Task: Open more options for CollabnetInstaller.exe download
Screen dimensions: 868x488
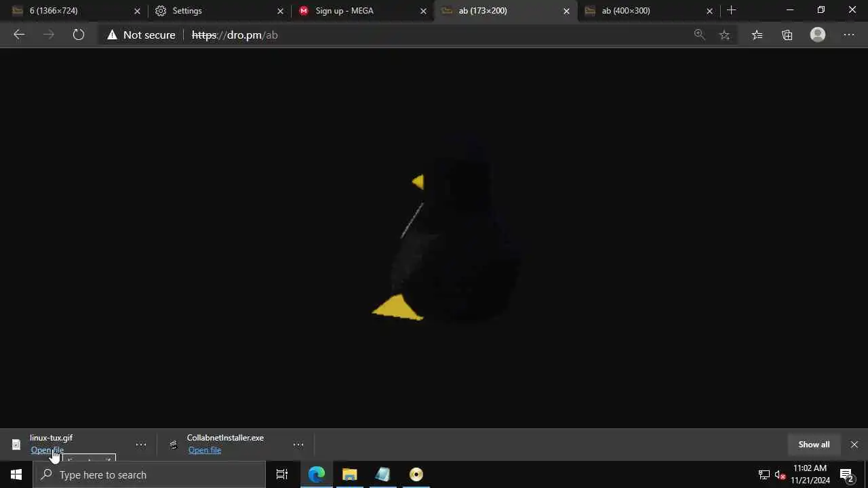Action: coord(298,445)
